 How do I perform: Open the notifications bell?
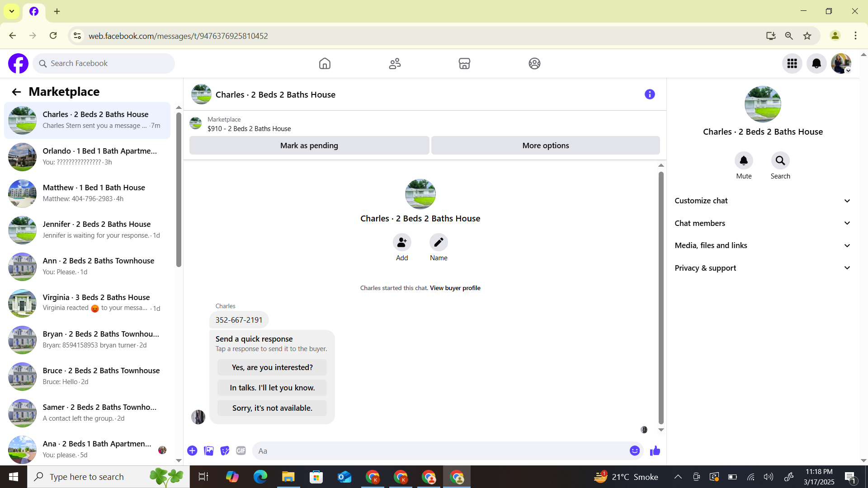[x=816, y=63]
